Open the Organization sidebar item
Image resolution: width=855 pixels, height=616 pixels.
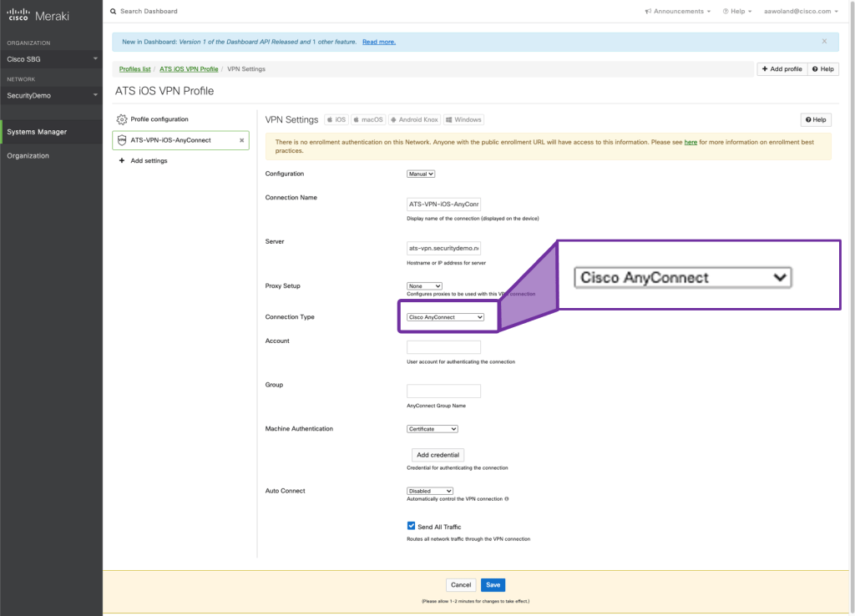(28, 156)
